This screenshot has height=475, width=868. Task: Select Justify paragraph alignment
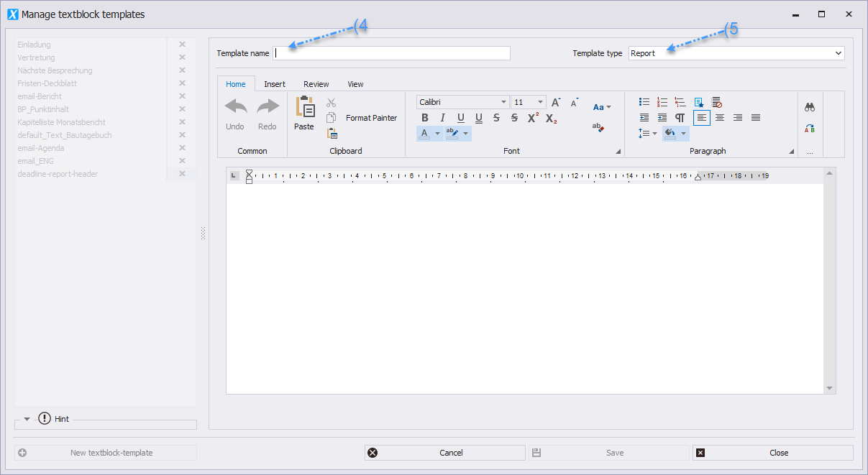coord(756,118)
